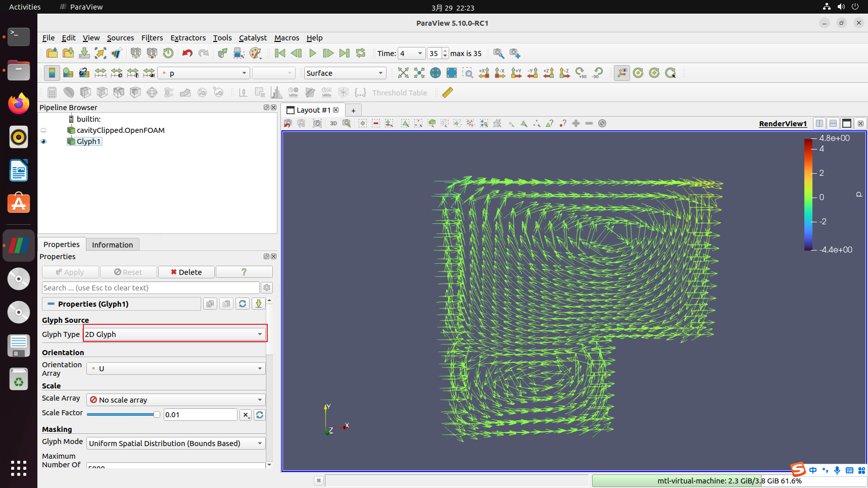Viewport: 868px width, 488px height.
Task: Open the coloring array dropdown showing p
Action: click(204, 73)
